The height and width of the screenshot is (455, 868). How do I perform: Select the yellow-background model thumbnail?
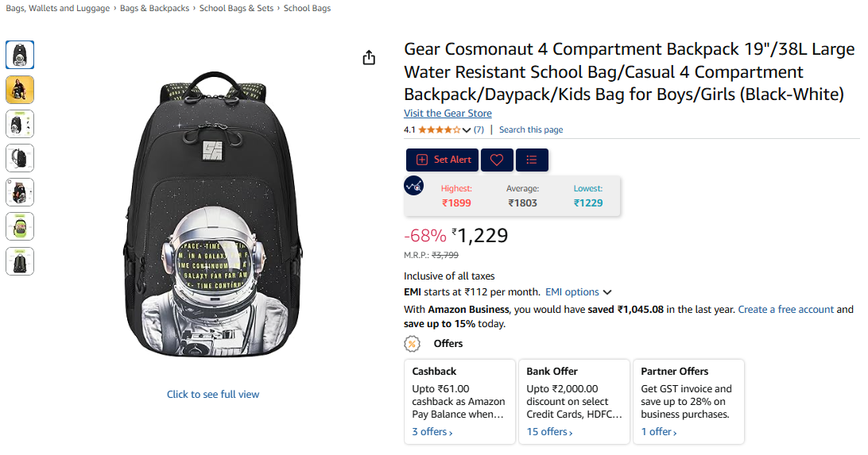20,89
